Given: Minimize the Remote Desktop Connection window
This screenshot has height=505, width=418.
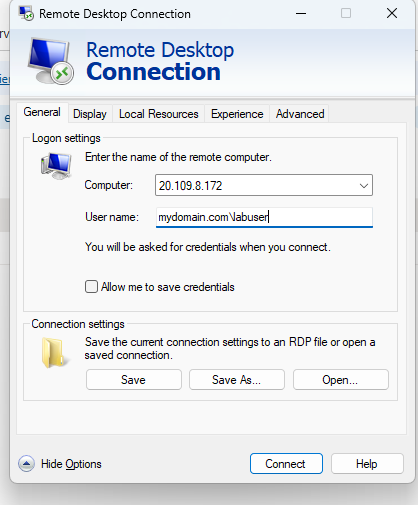Looking at the screenshot, I should coord(301,14).
